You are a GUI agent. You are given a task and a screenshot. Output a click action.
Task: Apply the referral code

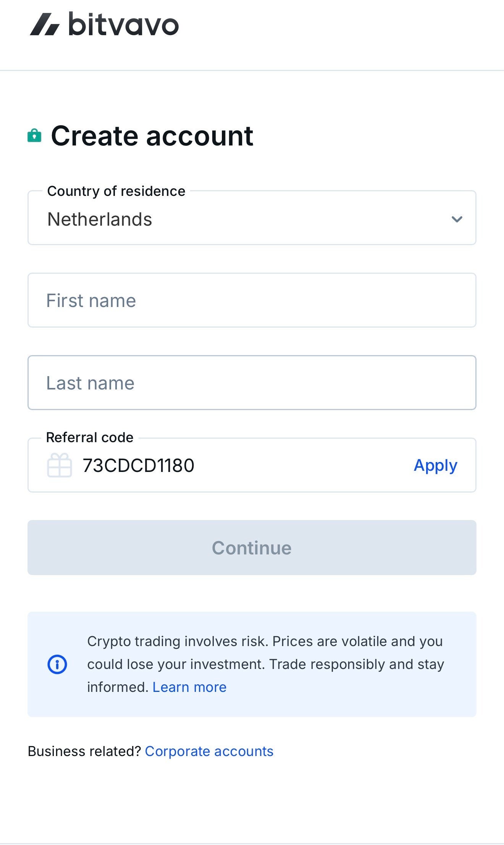coord(435,465)
